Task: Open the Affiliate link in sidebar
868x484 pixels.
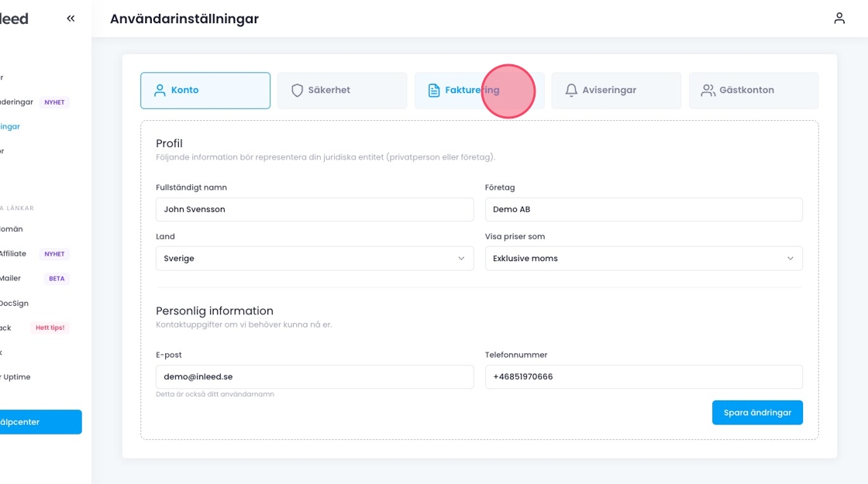Action: point(13,253)
